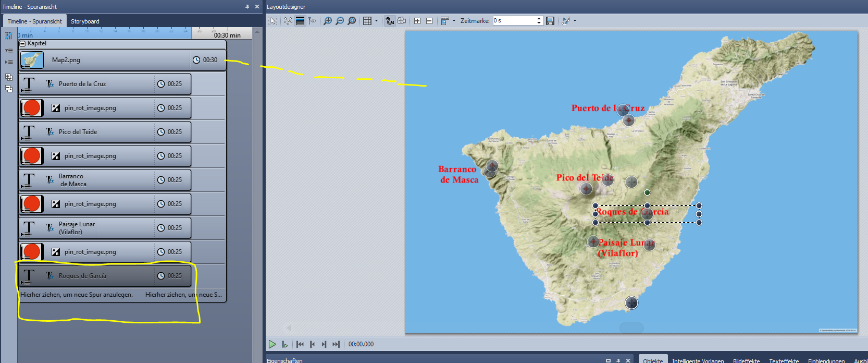Open the Texteffekte tab

coord(784,360)
